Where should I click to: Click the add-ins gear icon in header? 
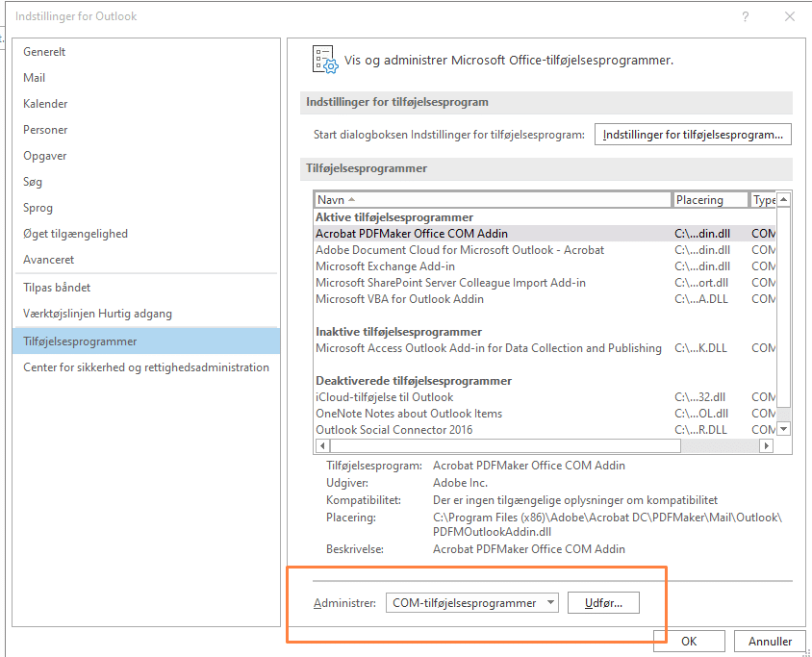[325, 60]
